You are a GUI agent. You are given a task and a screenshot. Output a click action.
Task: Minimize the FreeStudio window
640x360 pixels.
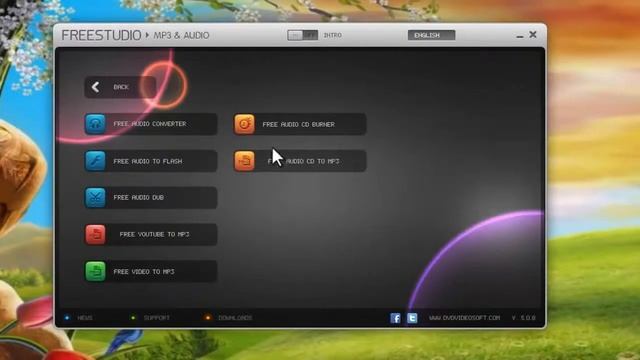(x=520, y=36)
